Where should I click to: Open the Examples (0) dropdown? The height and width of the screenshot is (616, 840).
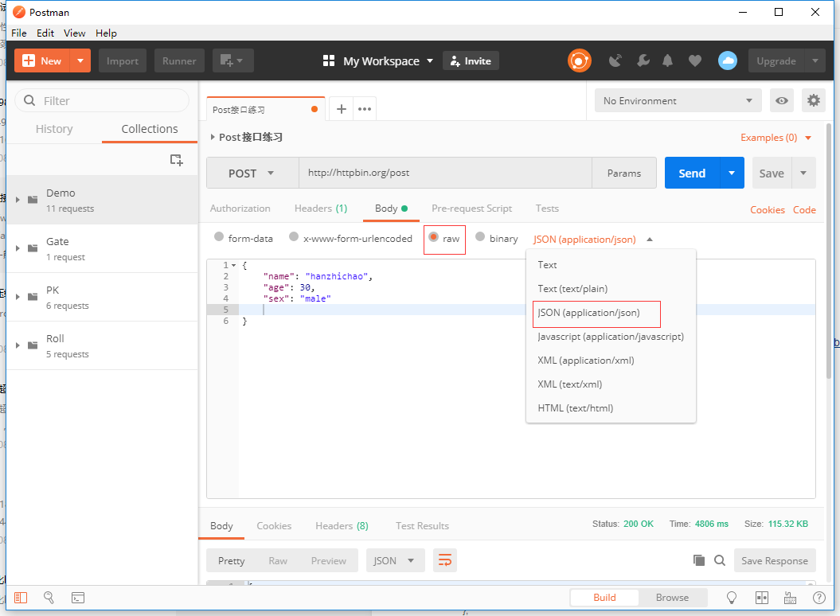[776, 138]
